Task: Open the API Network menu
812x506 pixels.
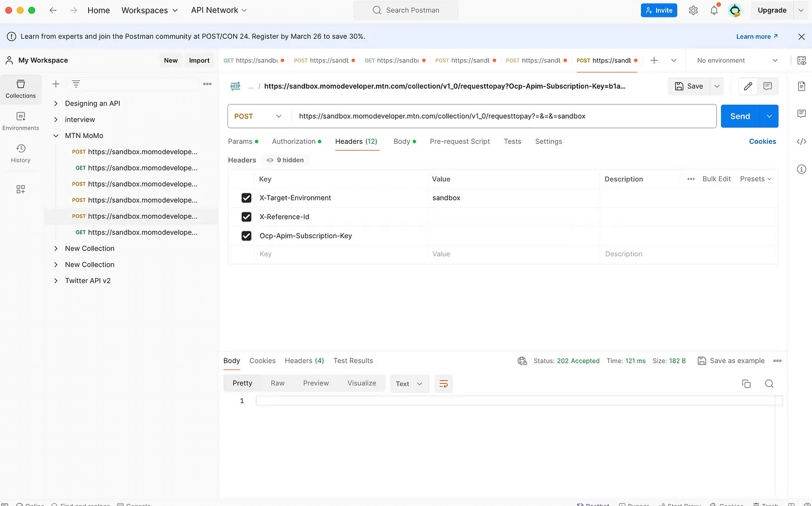Action: tap(219, 10)
